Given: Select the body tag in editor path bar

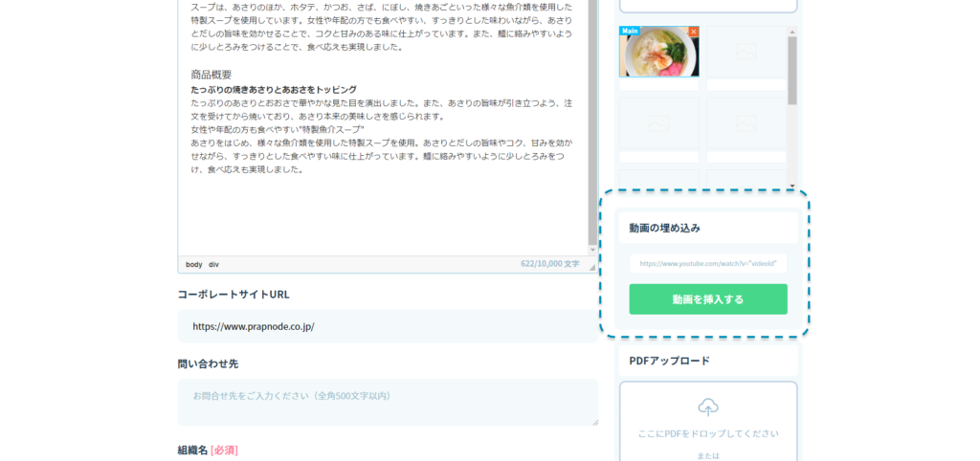Looking at the screenshot, I should [x=193, y=264].
